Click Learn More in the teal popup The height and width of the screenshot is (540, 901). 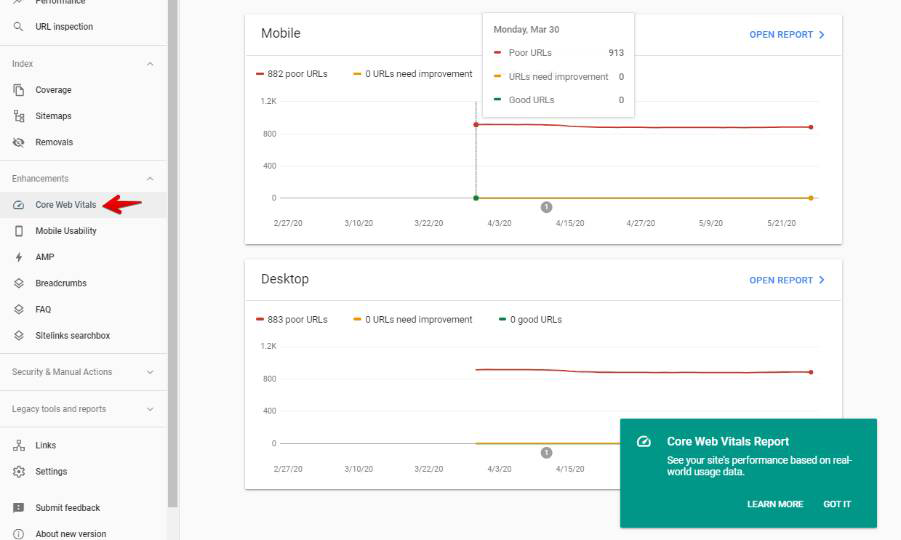(775, 504)
